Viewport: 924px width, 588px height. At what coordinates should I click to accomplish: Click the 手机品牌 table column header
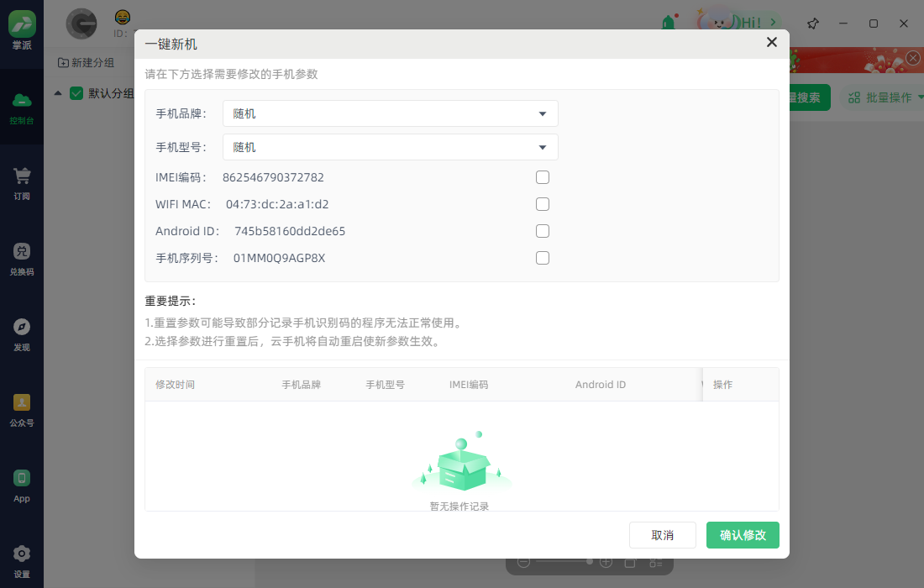pyautogui.click(x=301, y=385)
